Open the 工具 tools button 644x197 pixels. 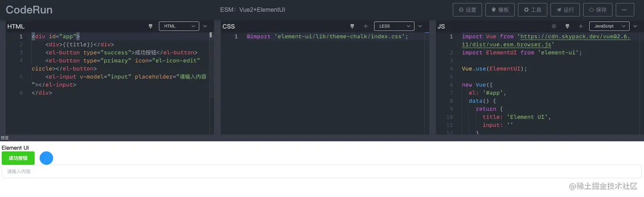pyautogui.click(x=532, y=10)
